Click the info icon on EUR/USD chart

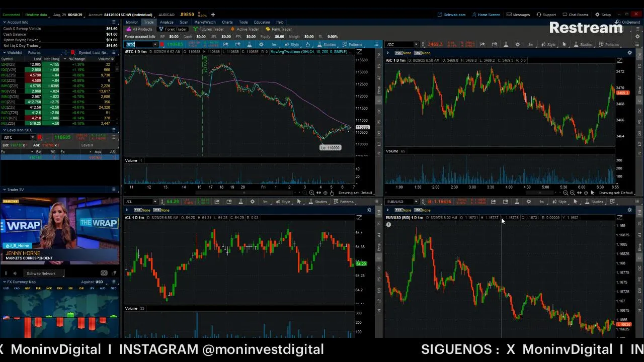coord(388,224)
